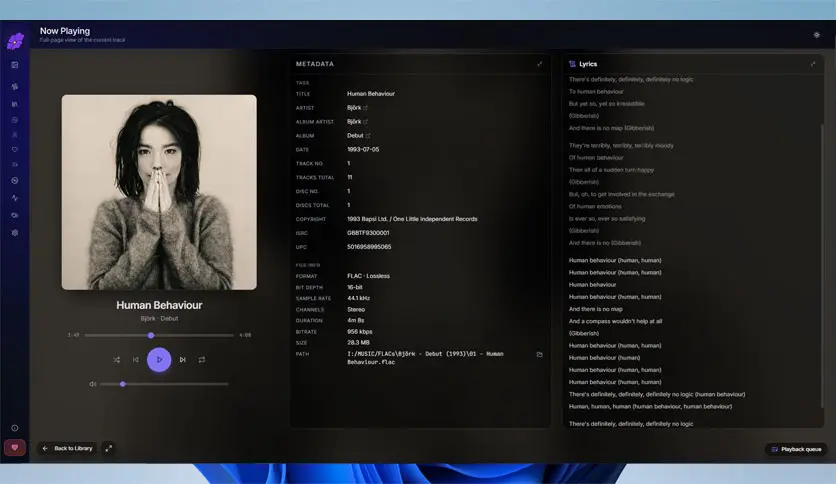The height and width of the screenshot is (484, 836).
Task: Enter fullscreen using the expand arrows button
Action: (x=108, y=448)
